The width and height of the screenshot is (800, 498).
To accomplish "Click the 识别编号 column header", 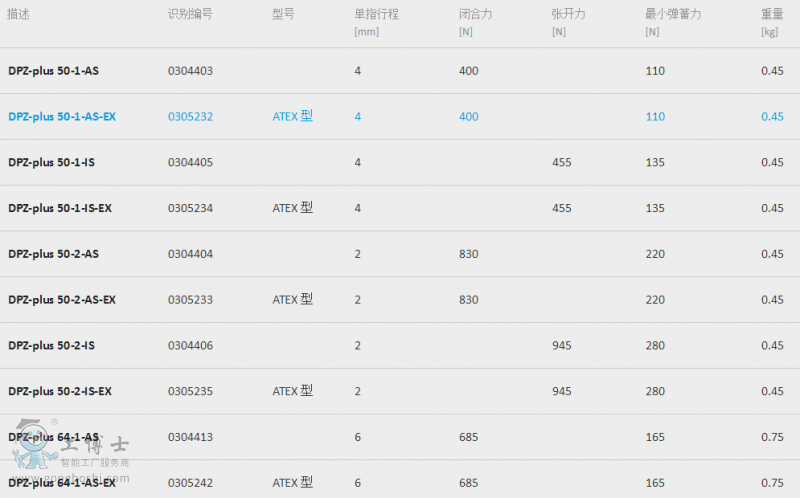I will (x=190, y=14).
